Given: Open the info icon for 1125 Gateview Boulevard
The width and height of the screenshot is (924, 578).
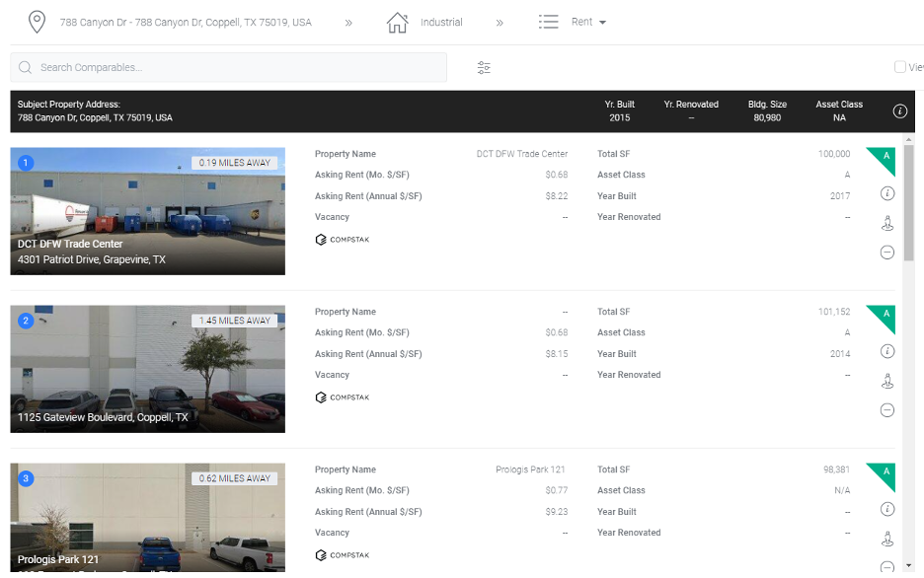Looking at the screenshot, I should (886, 351).
